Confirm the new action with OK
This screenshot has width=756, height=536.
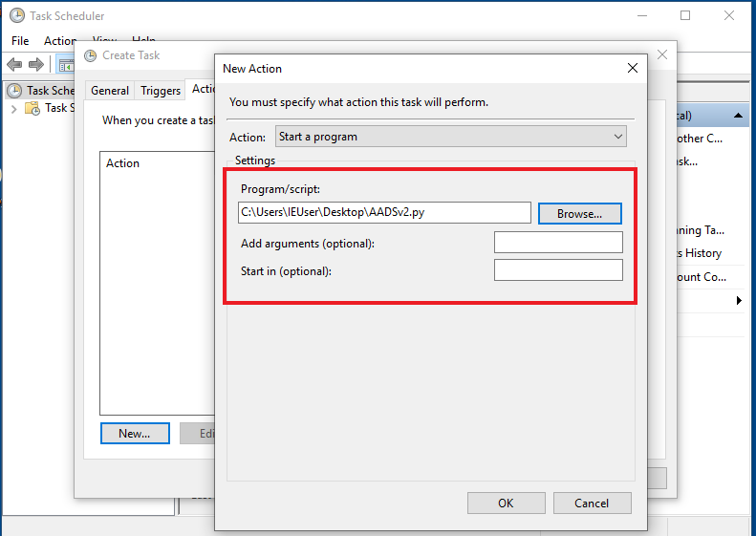(x=506, y=503)
